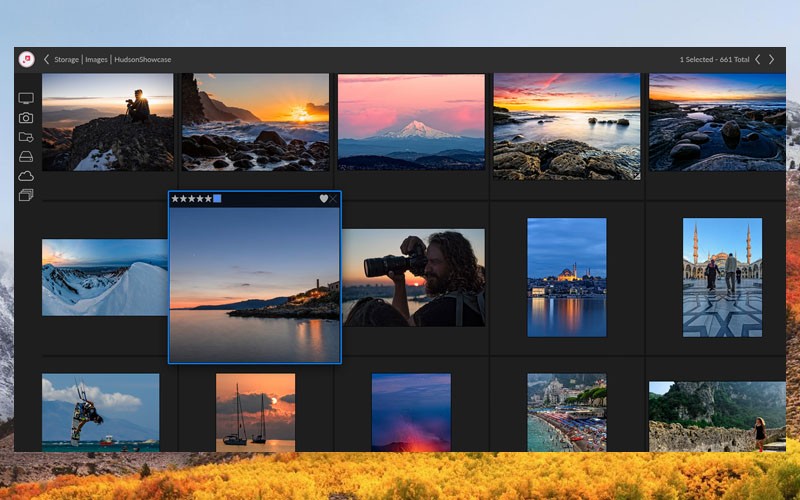This screenshot has height=500, width=800.
Task: Select the snowy mountain ridge thumbnail
Action: (105, 278)
